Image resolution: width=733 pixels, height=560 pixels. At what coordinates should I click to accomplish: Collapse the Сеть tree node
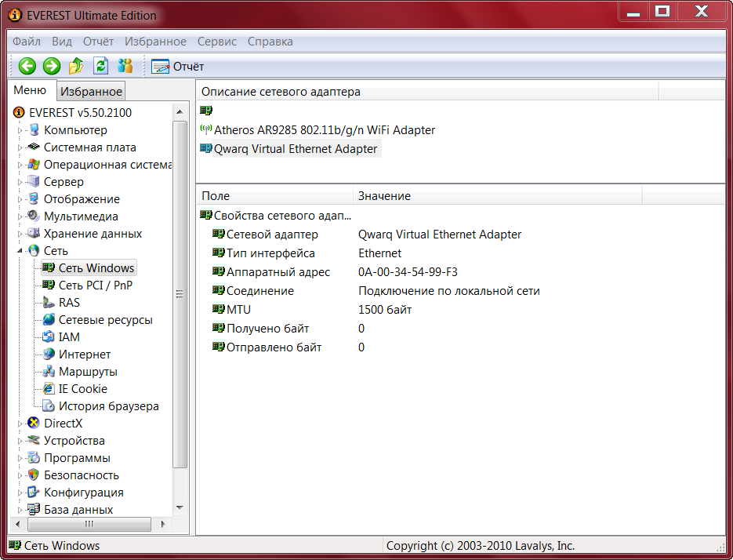[20, 251]
